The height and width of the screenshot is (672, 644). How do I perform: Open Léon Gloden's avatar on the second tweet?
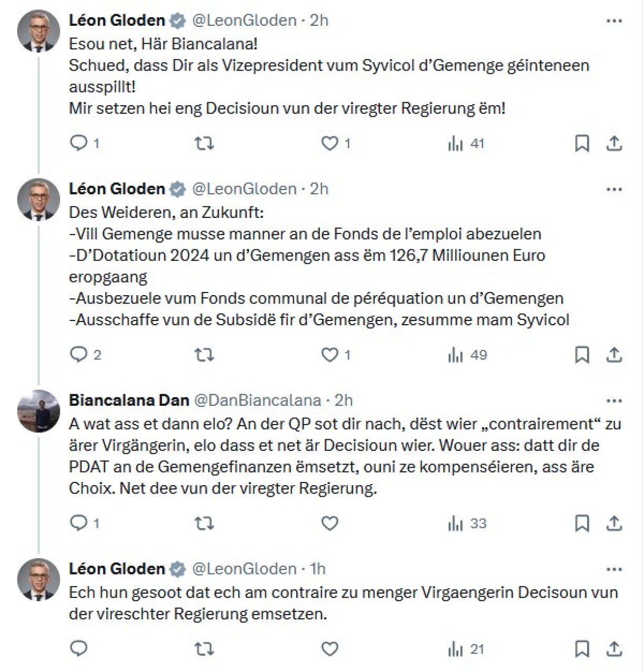38,199
